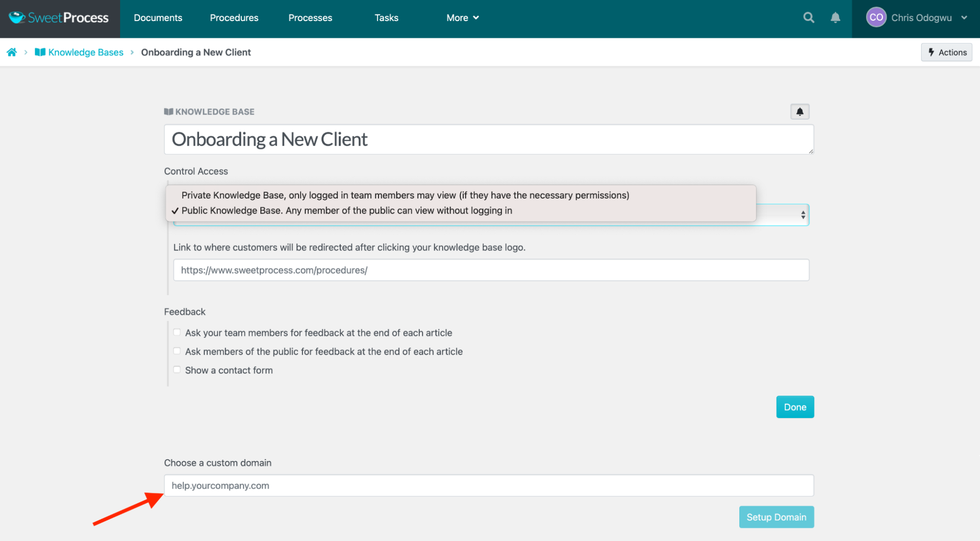The image size is (980, 541).
Task: Click the CO user avatar
Action: (x=876, y=18)
